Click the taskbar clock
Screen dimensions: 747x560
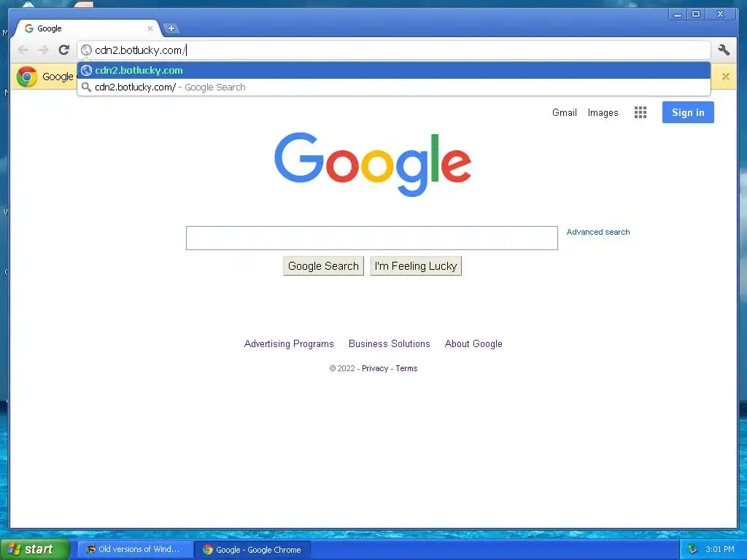pyautogui.click(x=720, y=549)
